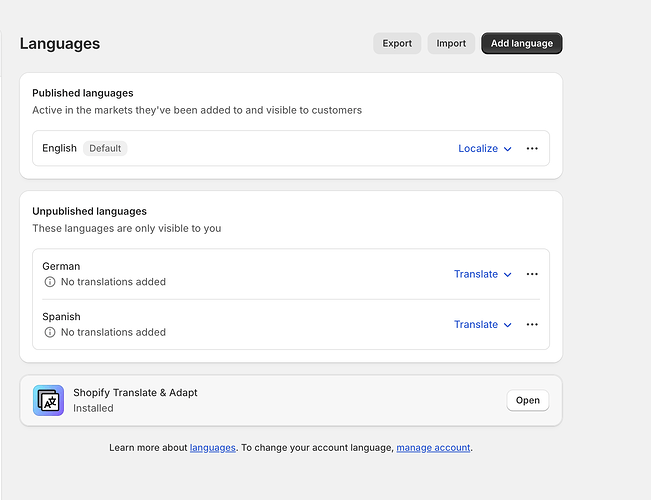The image size is (651, 500).
Task: Select the German language name
Action: tap(61, 266)
